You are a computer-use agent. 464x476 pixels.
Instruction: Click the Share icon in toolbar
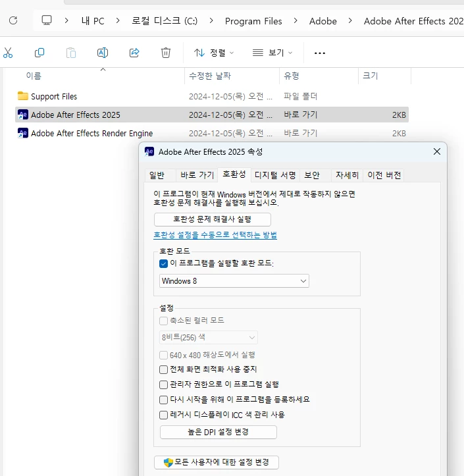(x=134, y=53)
